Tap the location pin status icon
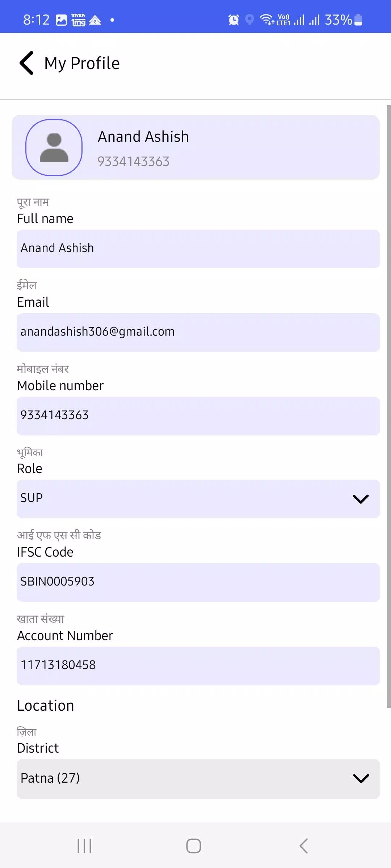The image size is (391, 868). pos(249,20)
